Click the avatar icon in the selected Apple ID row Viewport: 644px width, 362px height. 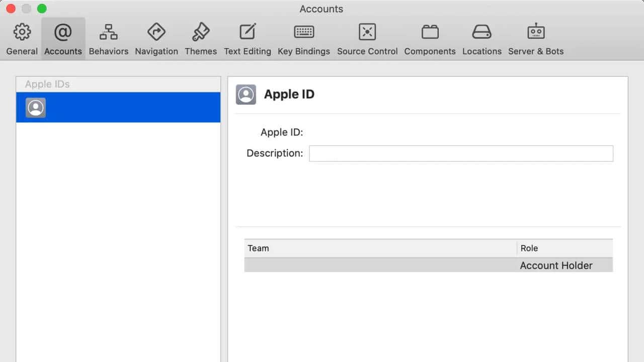click(35, 107)
